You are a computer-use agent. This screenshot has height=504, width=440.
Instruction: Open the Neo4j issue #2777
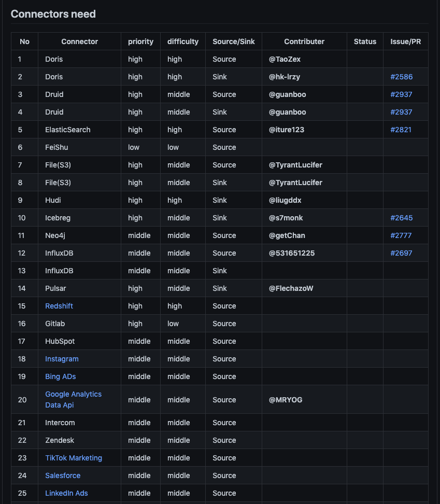401,235
